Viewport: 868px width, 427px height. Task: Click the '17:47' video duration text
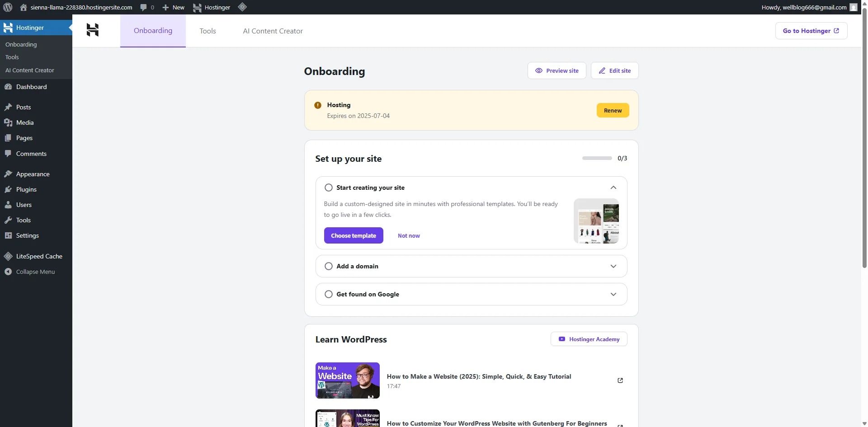pyautogui.click(x=394, y=386)
